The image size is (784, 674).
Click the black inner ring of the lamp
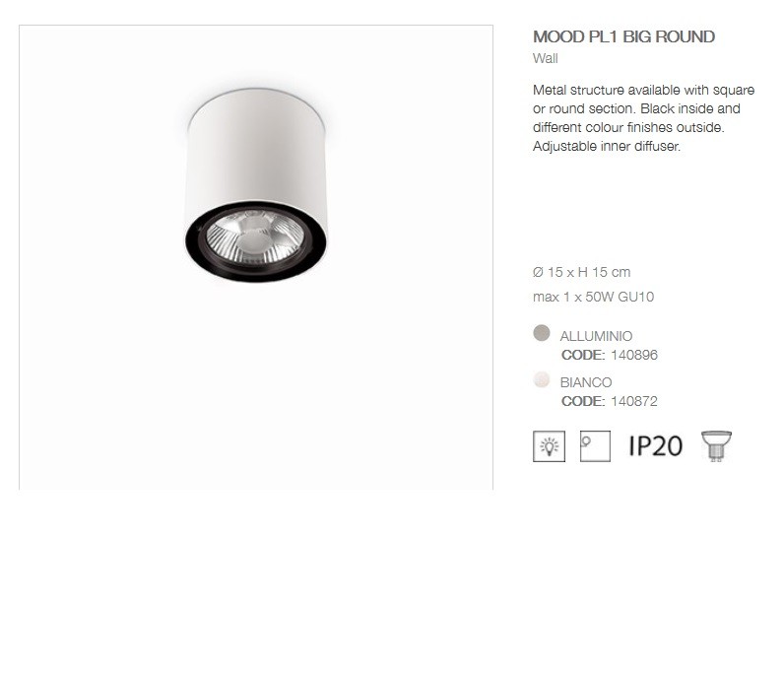click(x=255, y=271)
